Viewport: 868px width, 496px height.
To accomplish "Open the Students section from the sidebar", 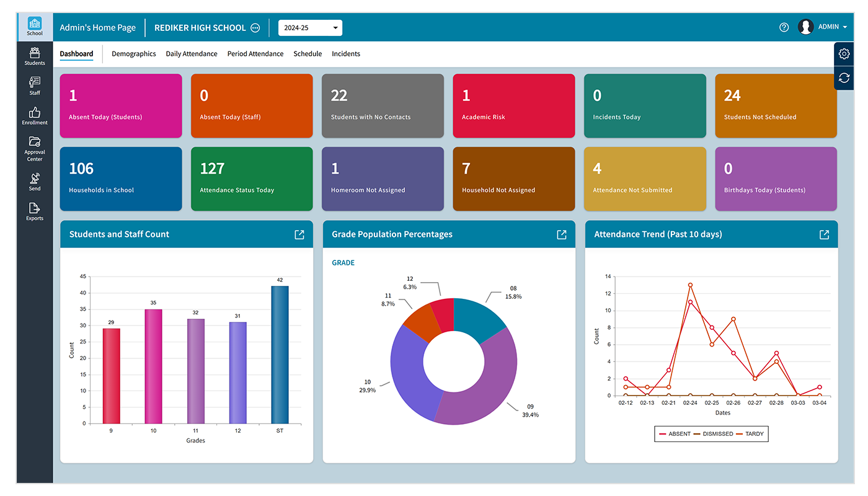I will click(x=34, y=56).
